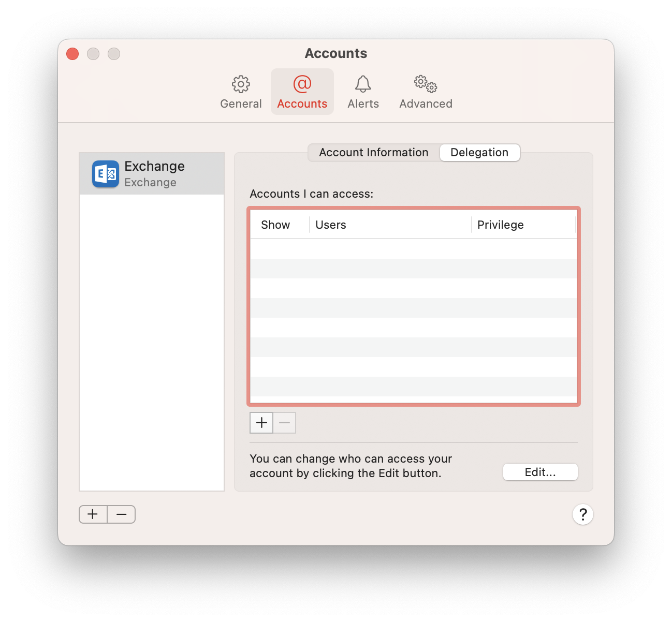Switch to the Account Information tab

(x=374, y=153)
